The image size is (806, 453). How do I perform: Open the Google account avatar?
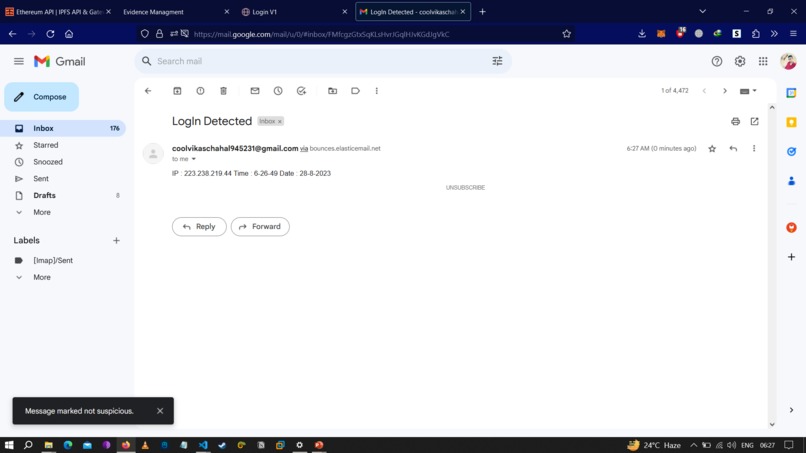788,61
